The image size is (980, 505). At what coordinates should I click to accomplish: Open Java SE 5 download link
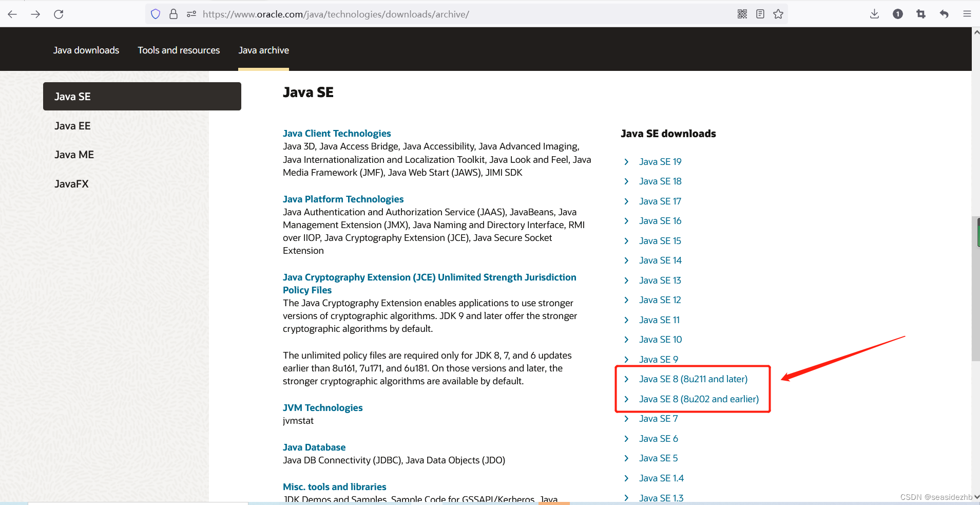pyautogui.click(x=659, y=458)
